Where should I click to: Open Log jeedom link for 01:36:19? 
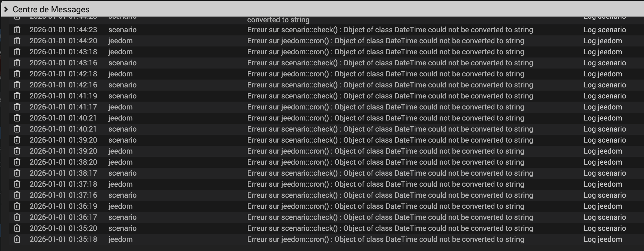pyautogui.click(x=603, y=206)
